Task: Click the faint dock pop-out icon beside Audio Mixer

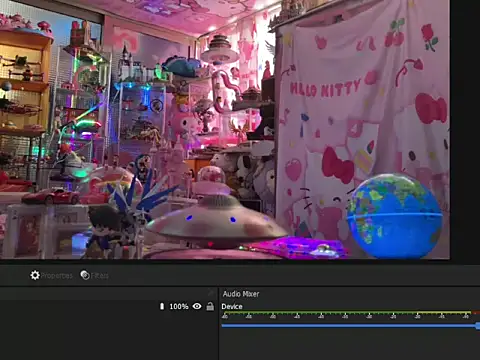Action: click(x=211, y=293)
